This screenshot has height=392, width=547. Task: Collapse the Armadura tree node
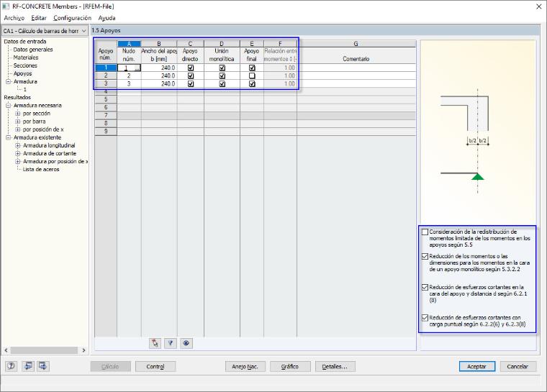click(9, 81)
